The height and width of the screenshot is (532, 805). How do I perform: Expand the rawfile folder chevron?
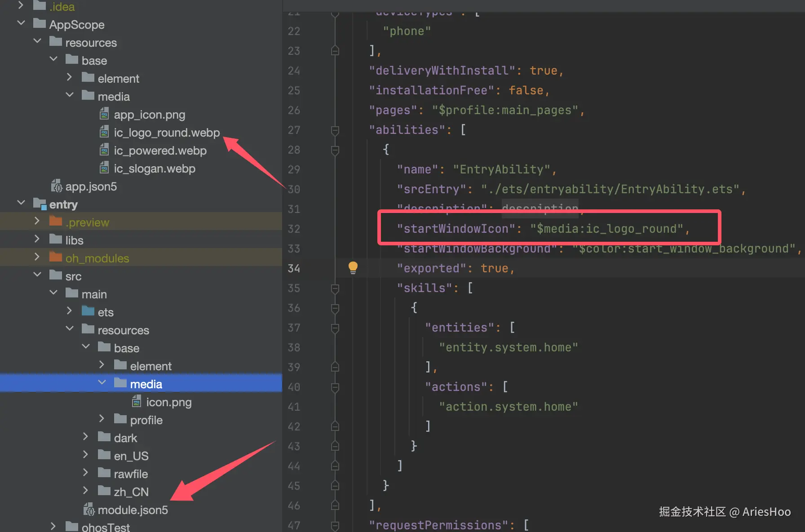[x=85, y=473]
